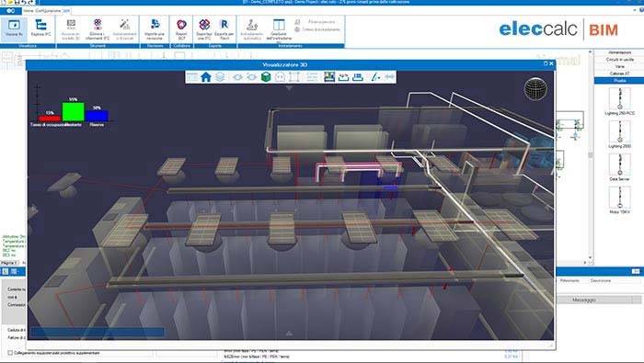Open the Visione 3D viewer ribbon button
644x363 pixels.
(14, 28)
